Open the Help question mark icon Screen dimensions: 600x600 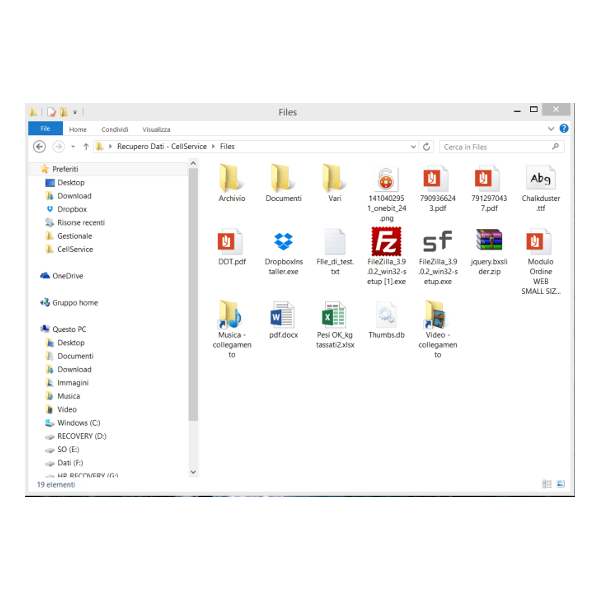pos(564,129)
